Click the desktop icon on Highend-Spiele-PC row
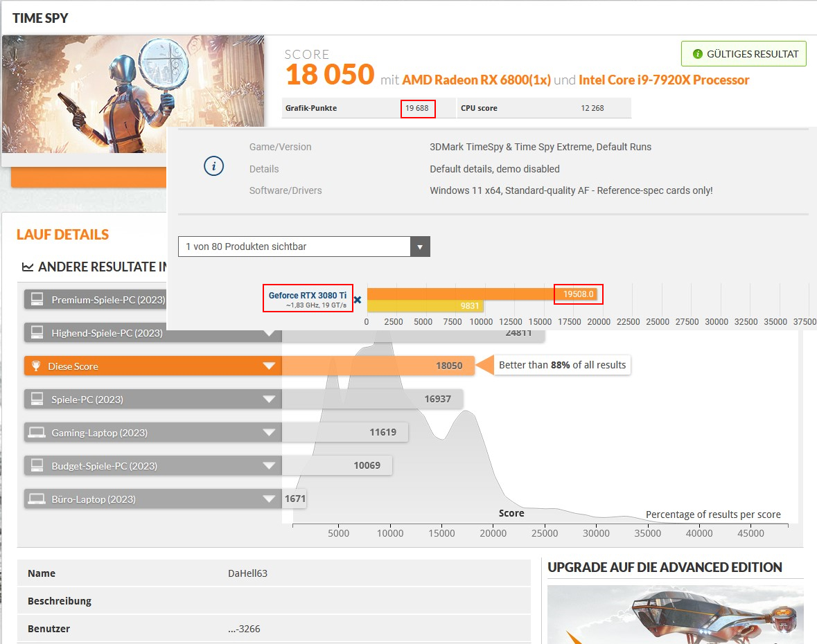Image resolution: width=817 pixels, height=644 pixels. click(37, 332)
